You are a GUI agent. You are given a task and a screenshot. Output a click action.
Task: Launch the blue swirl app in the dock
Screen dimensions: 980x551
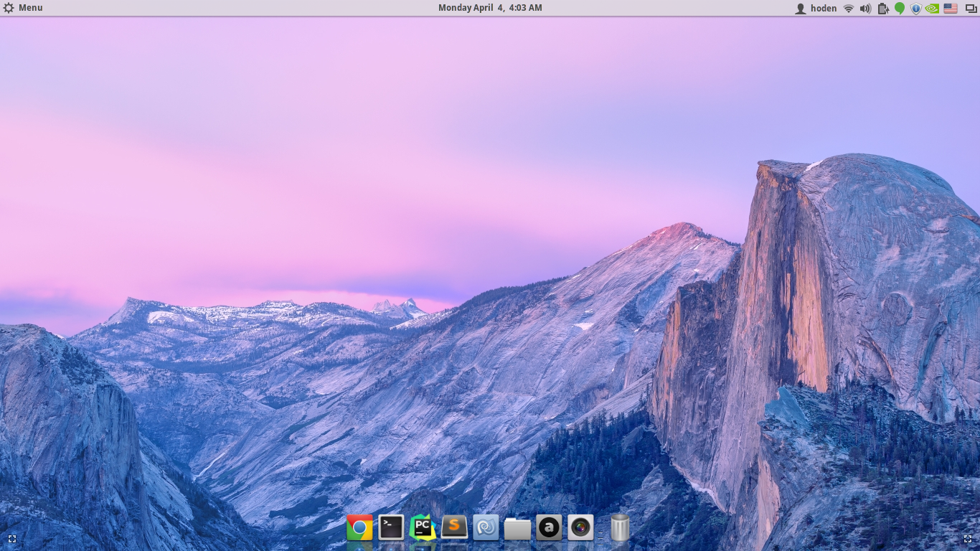click(486, 528)
